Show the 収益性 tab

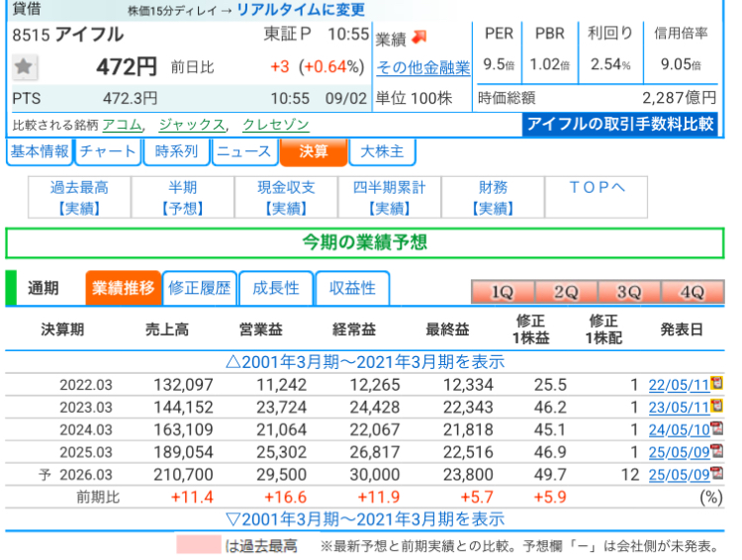352,288
